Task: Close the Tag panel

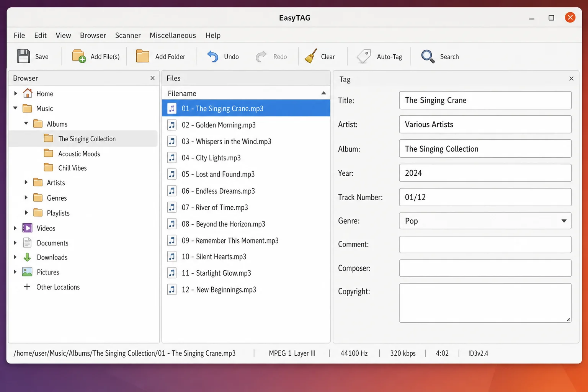Action: (571, 78)
